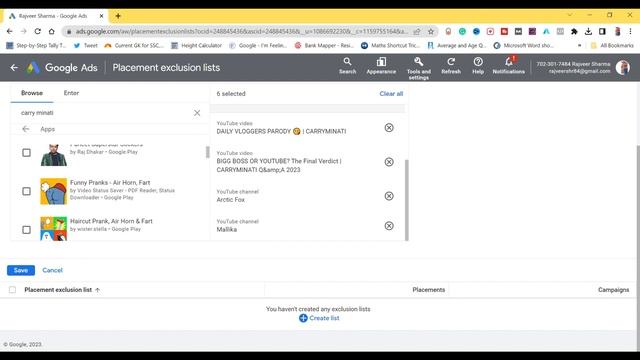The height and width of the screenshot is (360, 640).
Task: Open Chrome's three-dot menu
Action: [631, 31]
